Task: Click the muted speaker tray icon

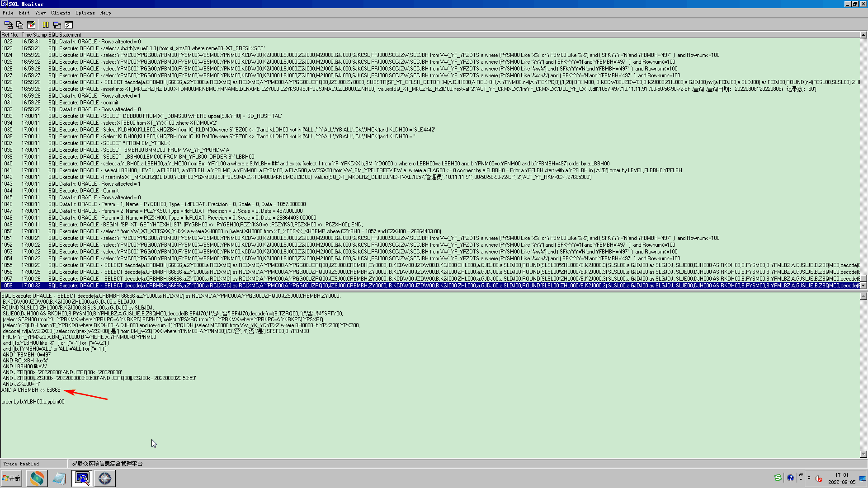Action: 818,479
